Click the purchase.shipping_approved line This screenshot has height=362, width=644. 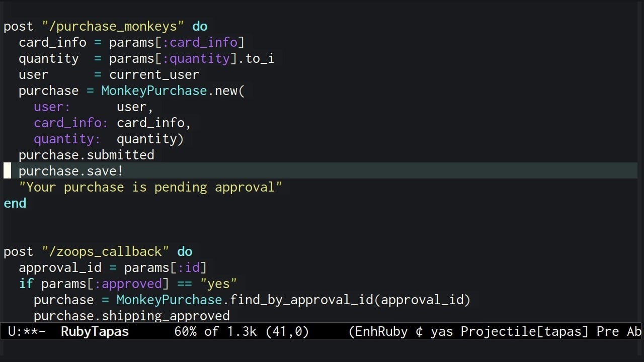point(131,316)
